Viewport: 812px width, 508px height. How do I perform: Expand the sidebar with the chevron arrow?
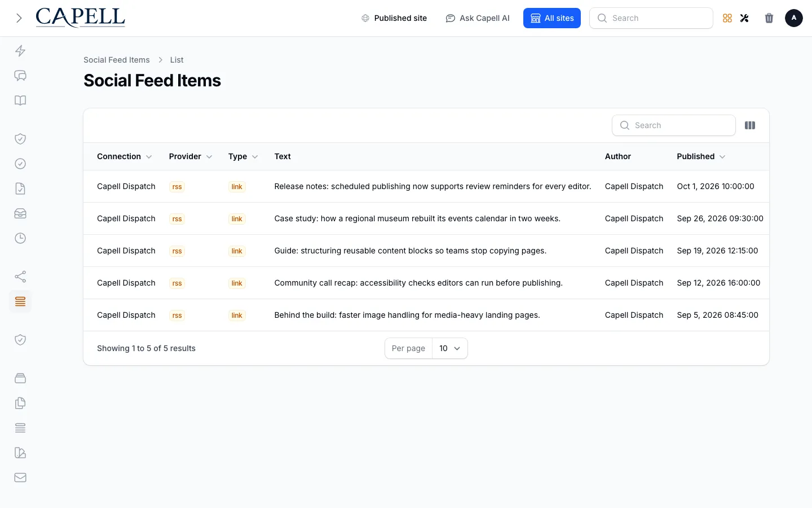pos(19,18)
